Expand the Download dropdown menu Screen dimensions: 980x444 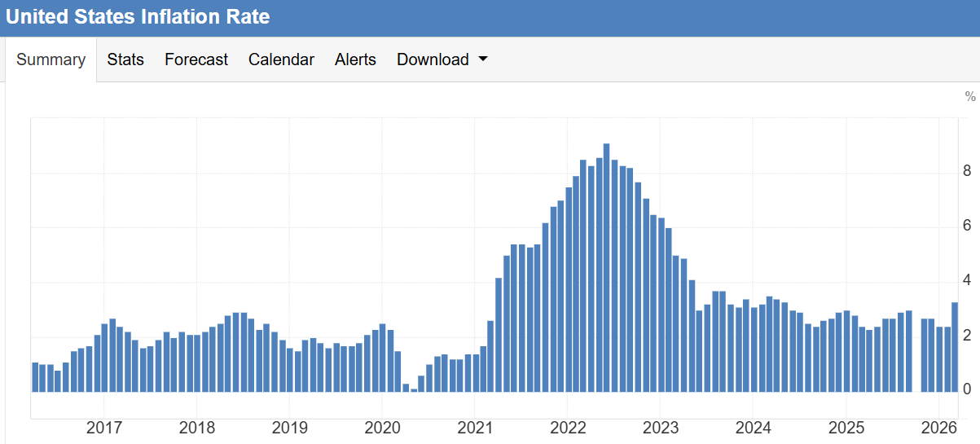tap(442, 59)
